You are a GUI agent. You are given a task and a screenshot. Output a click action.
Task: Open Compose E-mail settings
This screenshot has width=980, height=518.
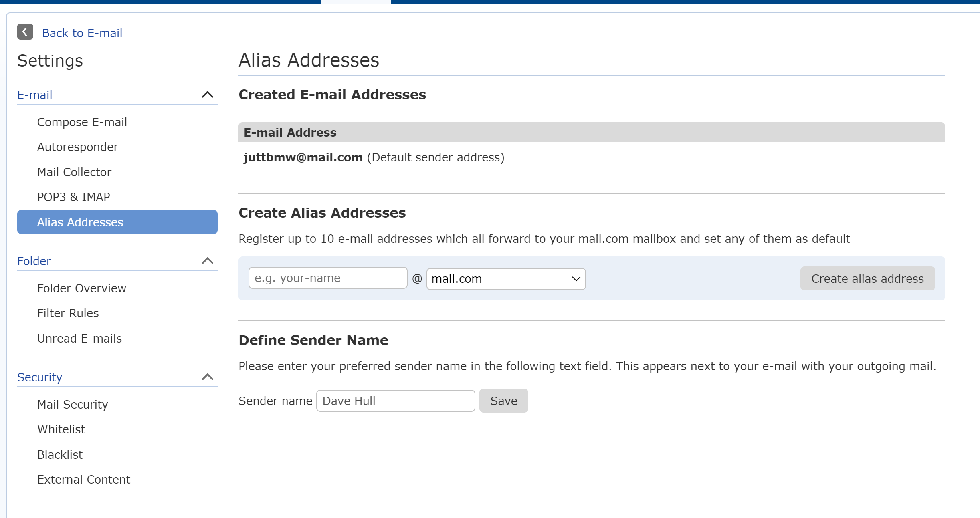click(82, 122)
